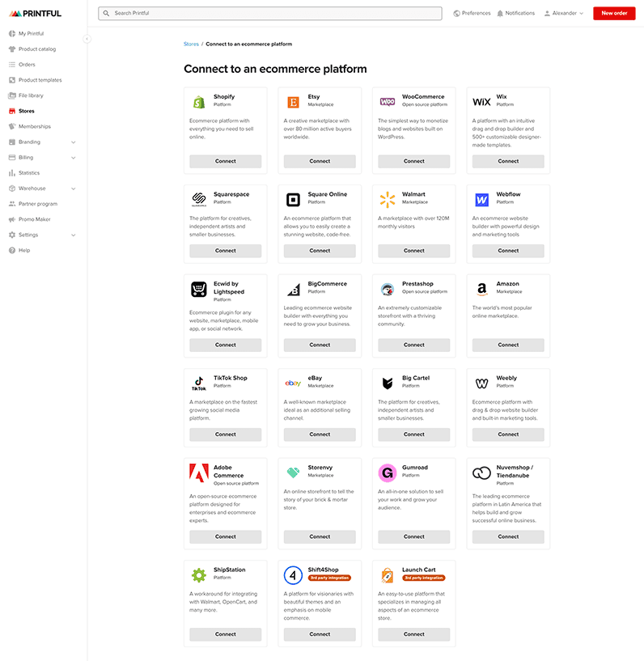Click the Shift4Shop 3rd party integration badge
Viewport: 644px width, 661px height.
(329, 578)
